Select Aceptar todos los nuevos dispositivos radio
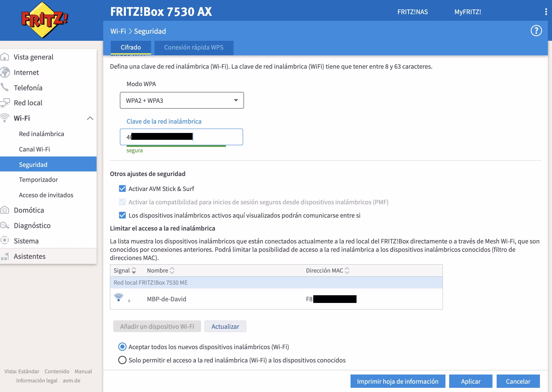 tap(122, 347)
